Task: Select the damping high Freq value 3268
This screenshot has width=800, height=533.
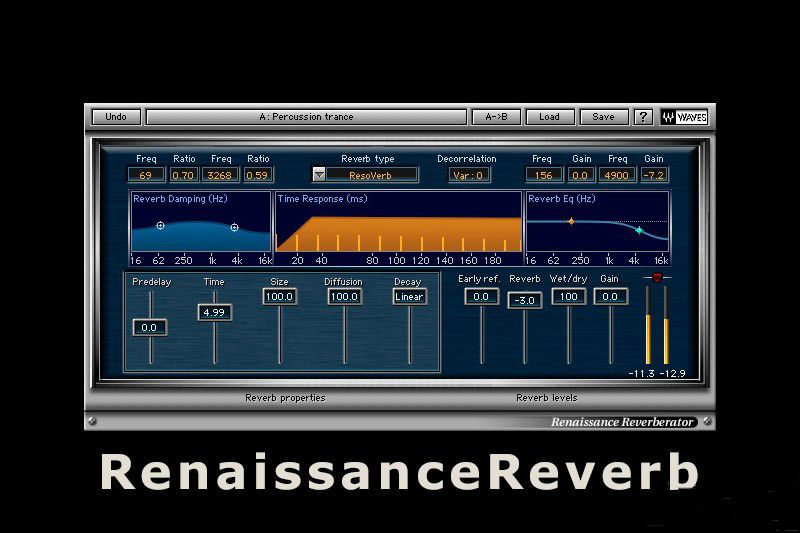Action: point(220,175)
